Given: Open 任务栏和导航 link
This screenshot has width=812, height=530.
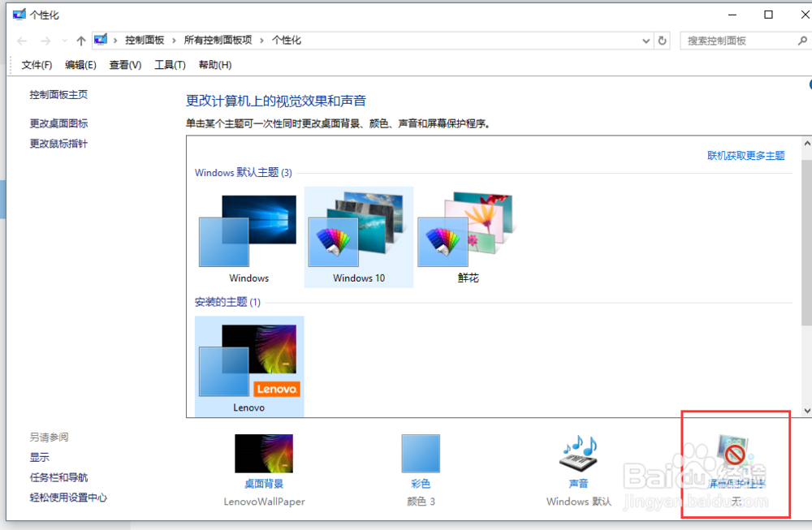Looking at the screenshot, I should [58, 477].
